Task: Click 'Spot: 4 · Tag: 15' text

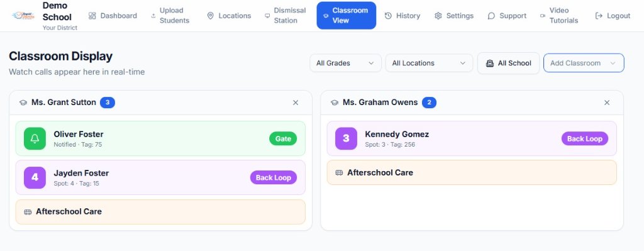Action: (76, 184)
